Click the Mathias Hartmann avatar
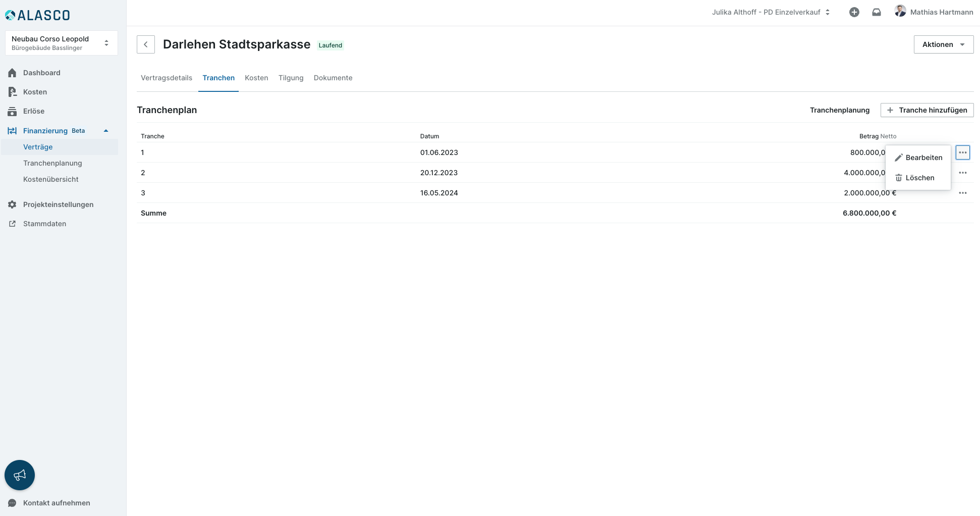This screenshot has height=516, width=980. pos(900,11)
